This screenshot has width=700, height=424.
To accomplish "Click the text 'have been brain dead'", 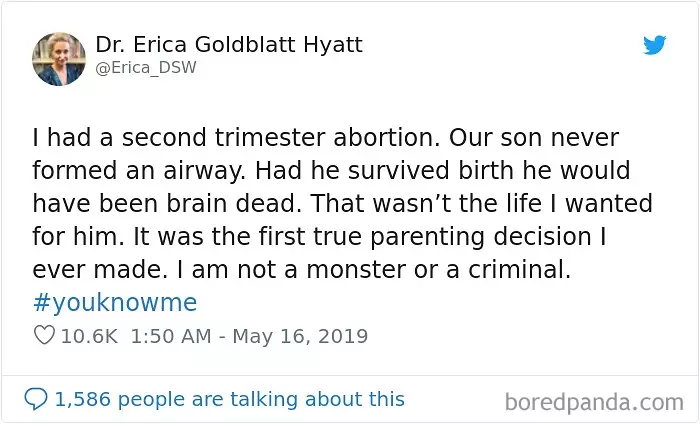I will coord(164,204).
